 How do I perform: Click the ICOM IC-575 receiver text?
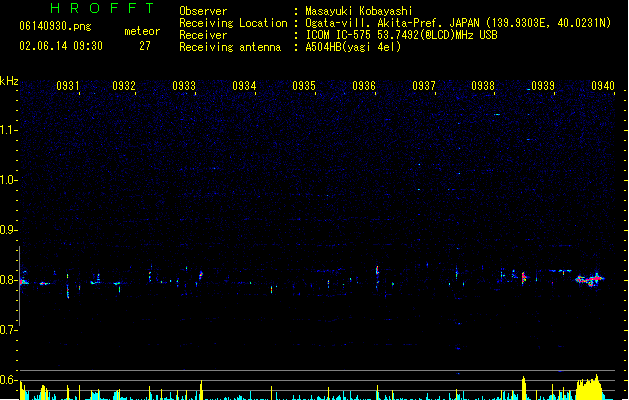402,35
